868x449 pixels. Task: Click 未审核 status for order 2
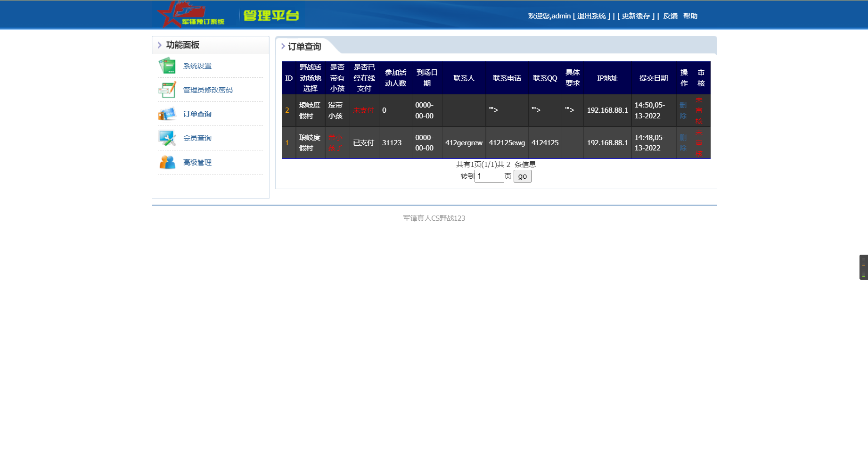pyautogui.click(x=699, y=110)
